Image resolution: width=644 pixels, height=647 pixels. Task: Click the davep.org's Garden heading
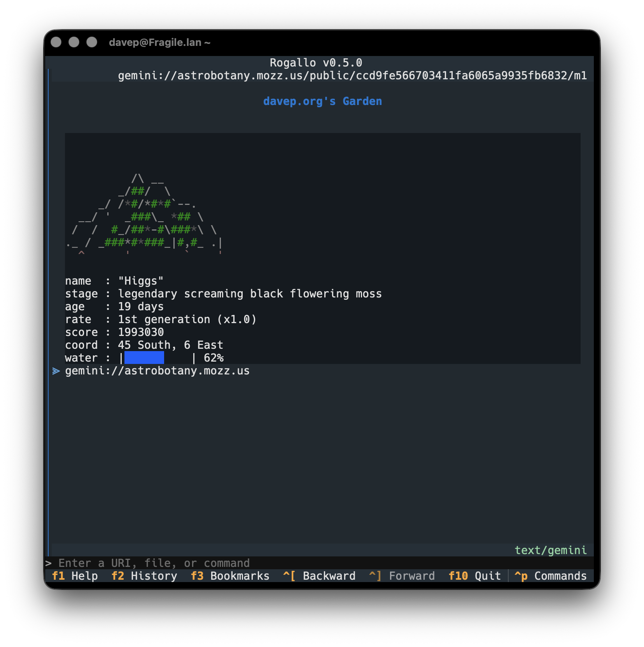(322, 101)
